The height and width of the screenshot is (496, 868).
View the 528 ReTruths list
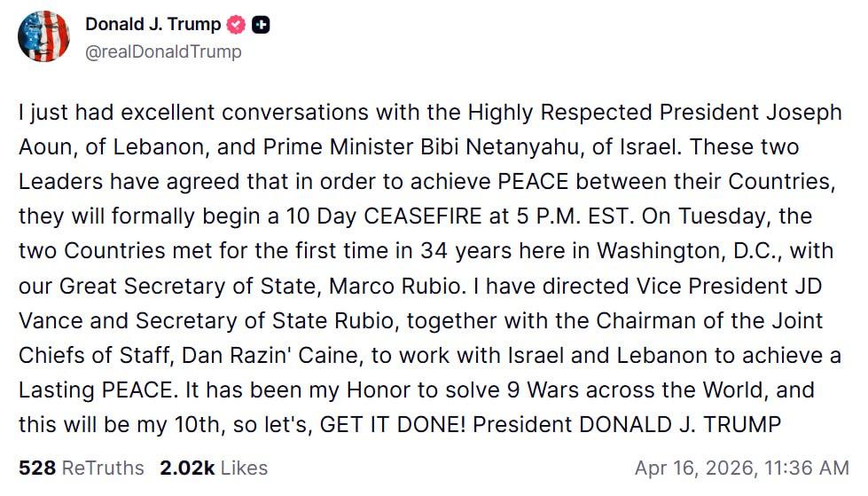tap(82, 467)
